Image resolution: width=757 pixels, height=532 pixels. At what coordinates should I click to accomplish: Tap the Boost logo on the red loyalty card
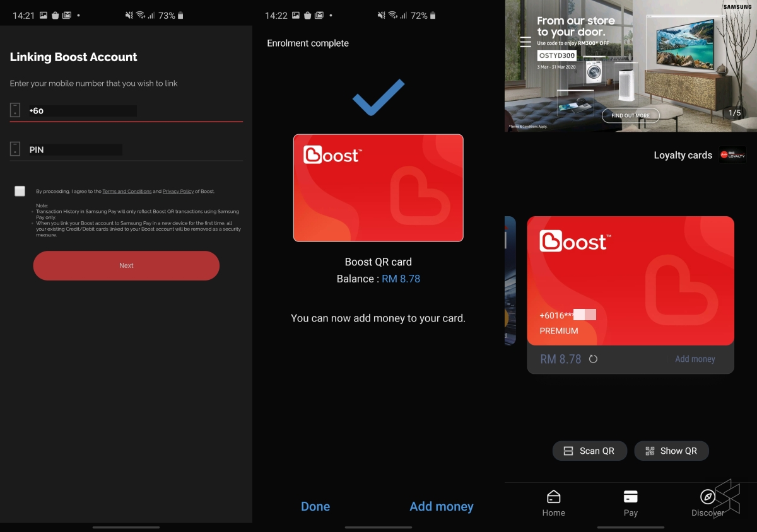[574, 241]
